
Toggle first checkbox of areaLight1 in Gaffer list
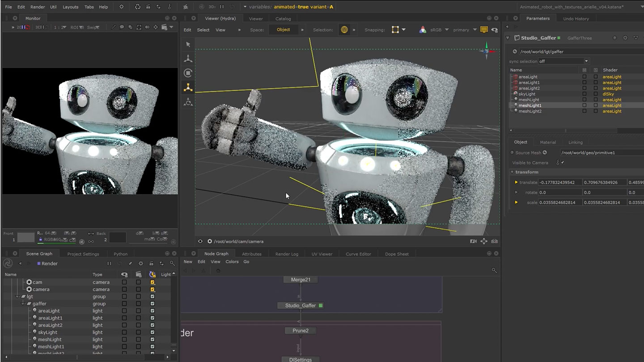coord(585,83)
